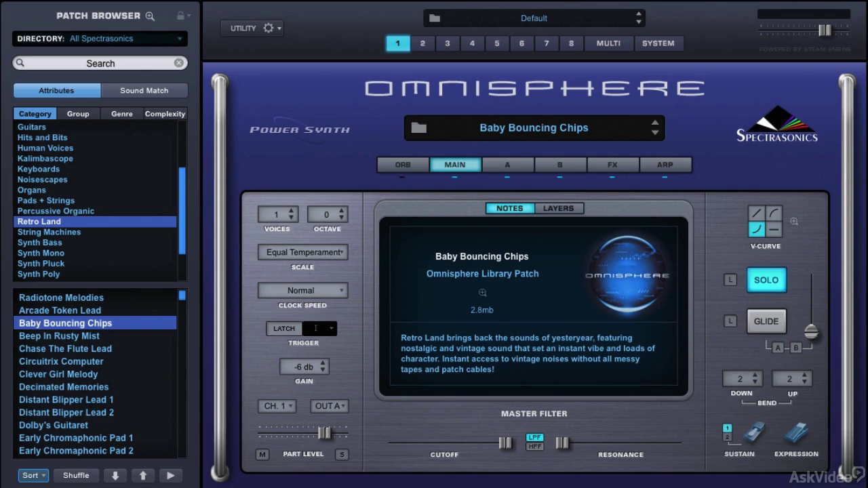Switch to the MAIN tab
The image size is (868, 488).
(455, 165)
